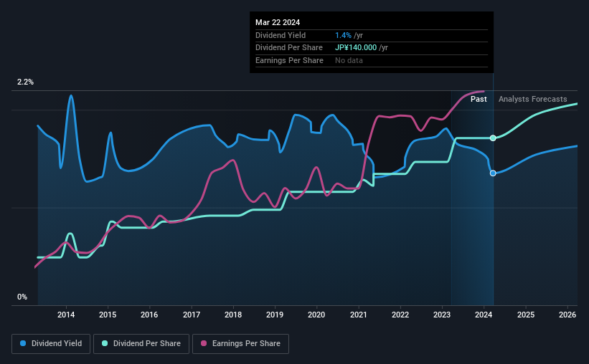Click the 2.2% y-axis label
This screenshot has width=589, height=364.
[x=25, y=82]
